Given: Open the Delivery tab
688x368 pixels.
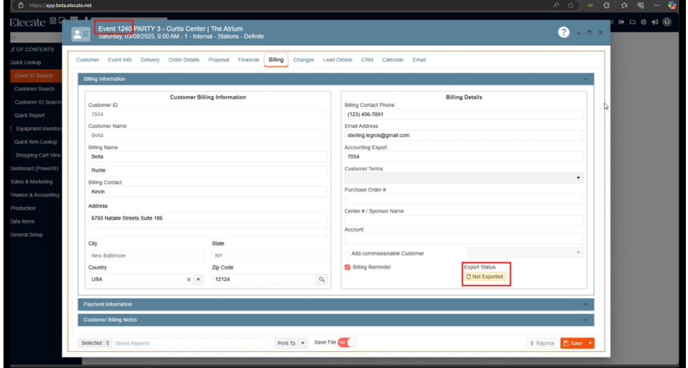Looking at the screenshot, I should (x=150, y=60).
